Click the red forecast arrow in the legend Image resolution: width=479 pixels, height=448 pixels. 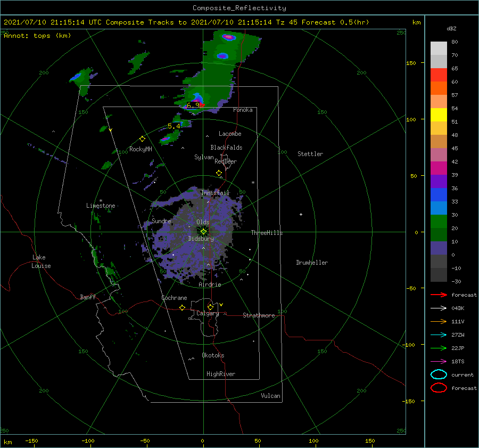pyautogui.click(x=439, y=295)
